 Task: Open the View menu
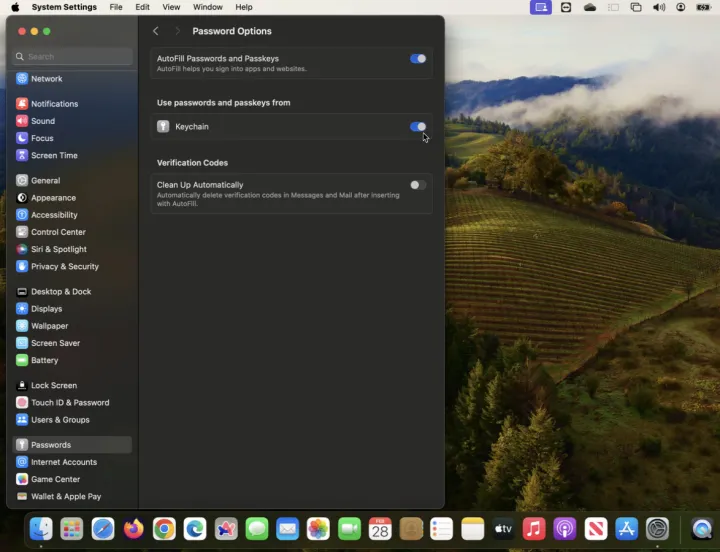(x=172, y=7)
